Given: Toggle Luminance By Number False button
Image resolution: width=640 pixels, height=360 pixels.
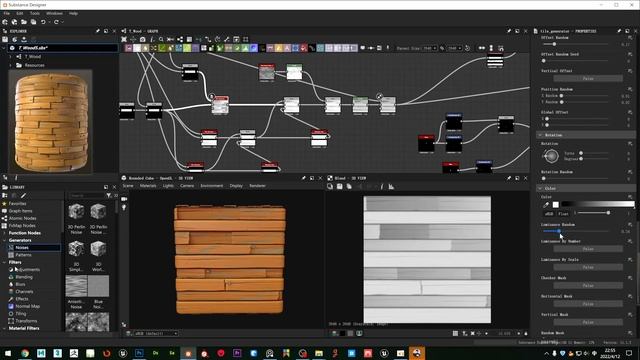Looking at the screenshot, I should [x=588, y=249].
